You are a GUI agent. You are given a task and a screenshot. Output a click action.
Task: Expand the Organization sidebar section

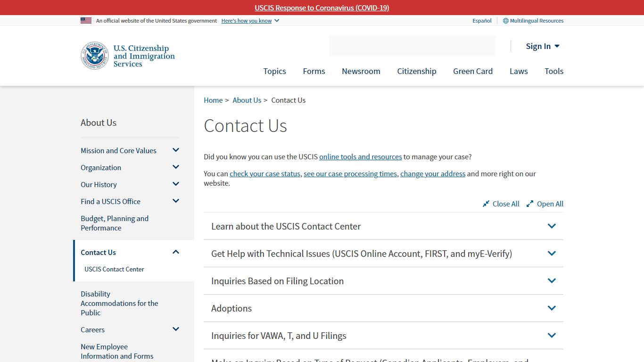coord(176,167)
